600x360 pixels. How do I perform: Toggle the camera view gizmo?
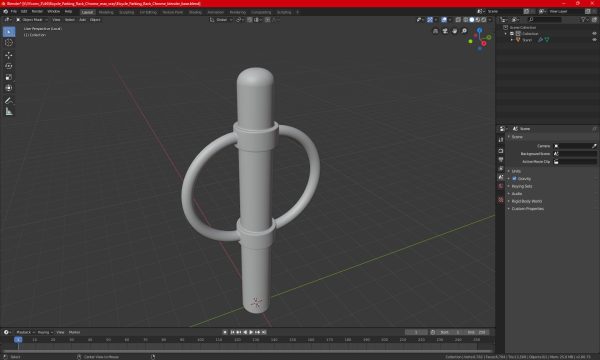[x=445, y=31]
